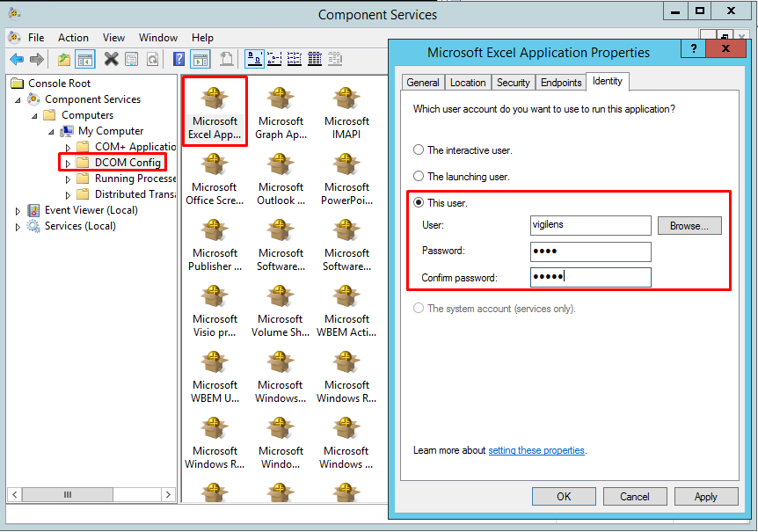758x532 pixels.
Task: Switch to Large Icons view icon
Action: 255,59
